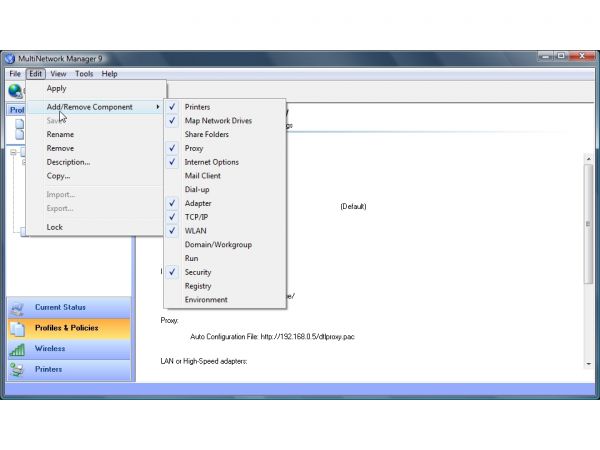Click the 'Proxy:' section heading
This screenshot has height=450, width=600.
(169, 321)
